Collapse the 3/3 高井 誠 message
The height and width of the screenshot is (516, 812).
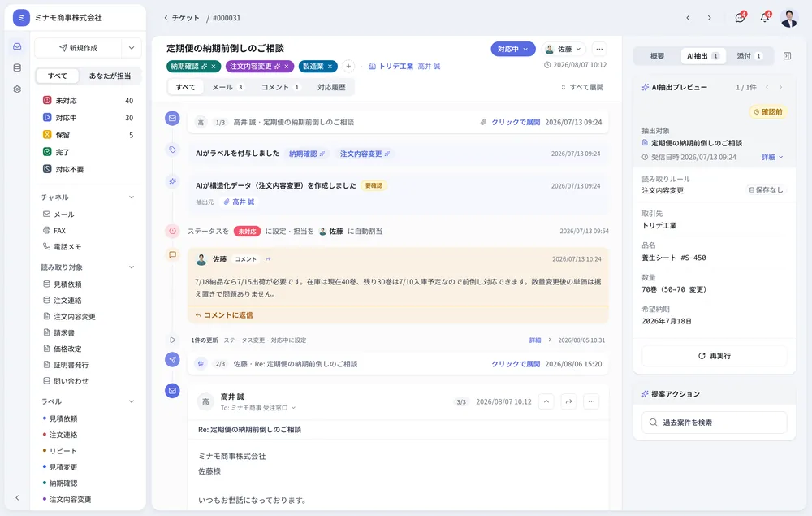point(546,401)
